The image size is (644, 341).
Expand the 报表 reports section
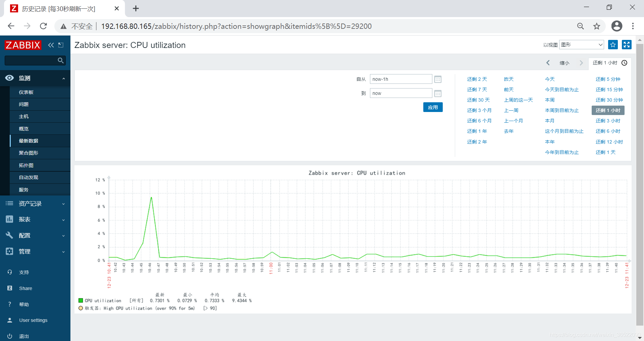(35, 219)
